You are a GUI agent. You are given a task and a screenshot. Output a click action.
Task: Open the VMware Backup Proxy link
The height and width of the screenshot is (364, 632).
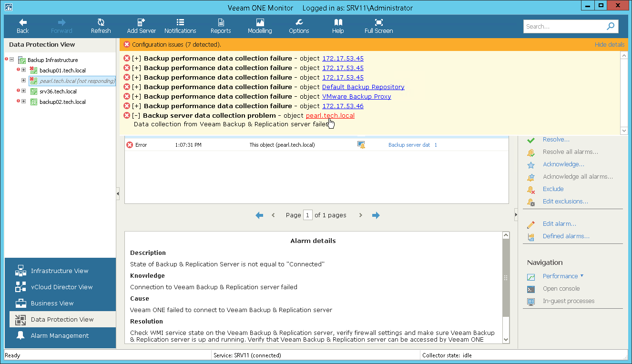click(357, 97)
